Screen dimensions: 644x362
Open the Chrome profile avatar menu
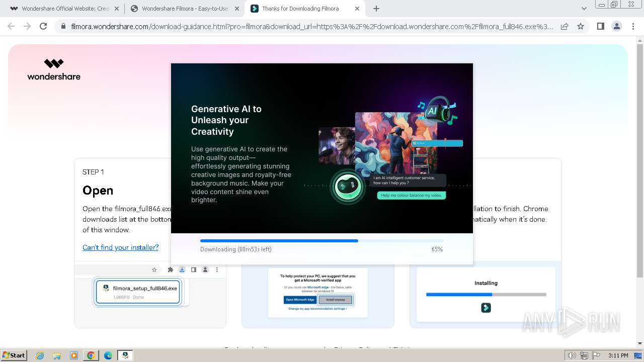[617, 26]
